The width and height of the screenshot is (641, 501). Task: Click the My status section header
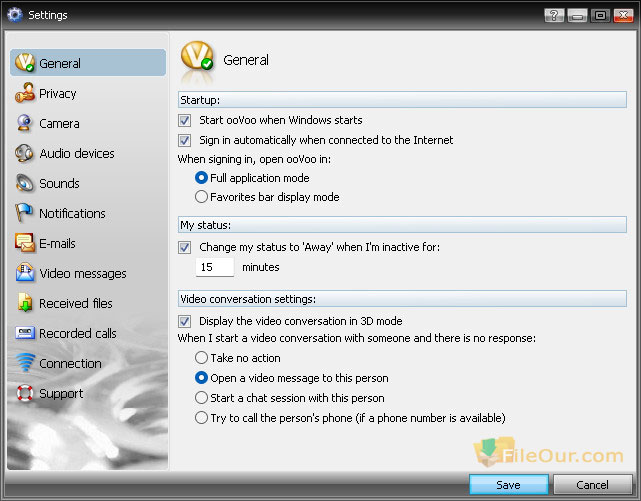click(402, 225)
